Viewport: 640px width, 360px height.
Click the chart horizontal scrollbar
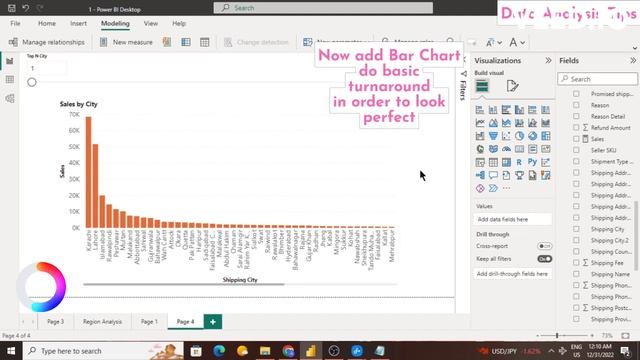[x=184, y=284]
